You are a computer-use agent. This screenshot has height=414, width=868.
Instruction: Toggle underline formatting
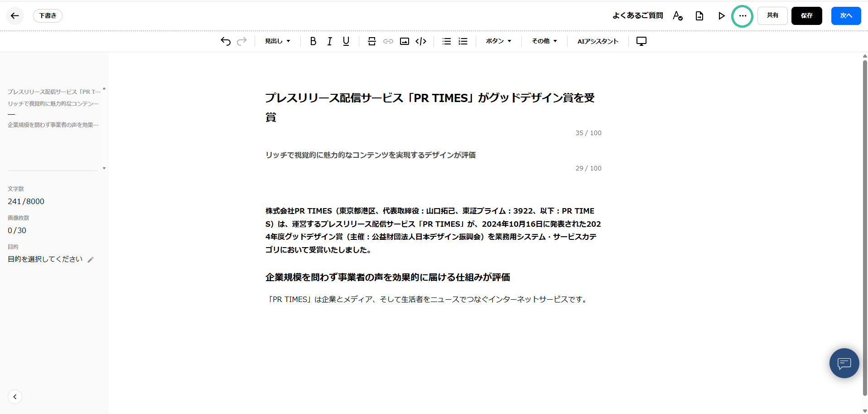coord(346,41)
